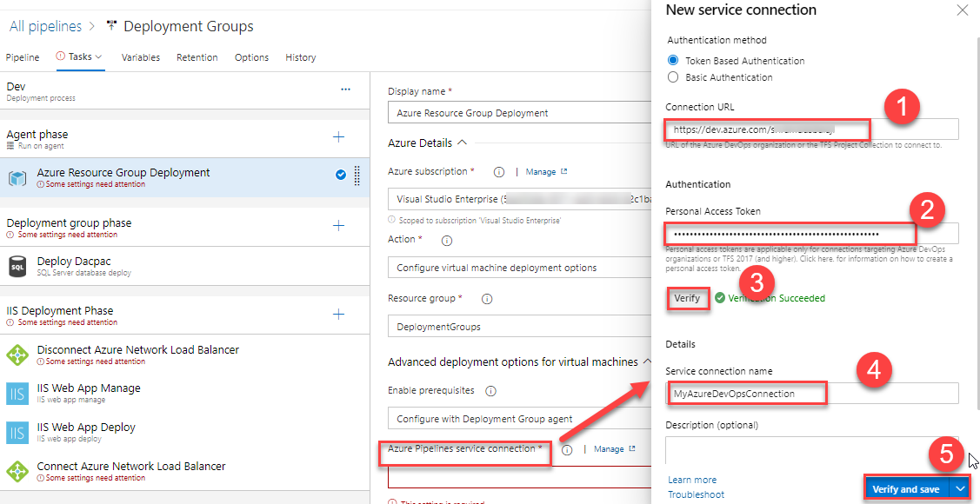Image resolution: width=980 pixels, height=504 pixels.
Task: Switch to the Options tab
Action: coord(252,57)
